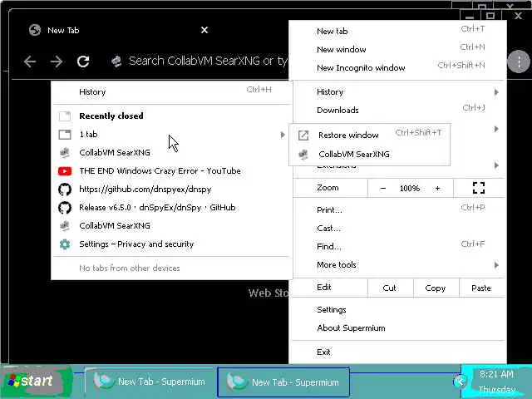Viewport: 532px width, 399px height.
Task: Choose Exit from the menu
Action: [397, 352]
